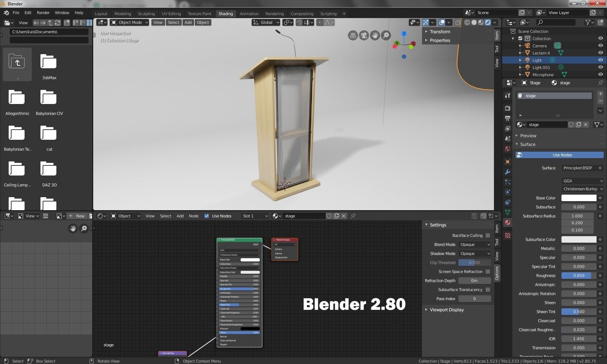
Task: Click the viewport Add menu button
Action: [188, 22]
